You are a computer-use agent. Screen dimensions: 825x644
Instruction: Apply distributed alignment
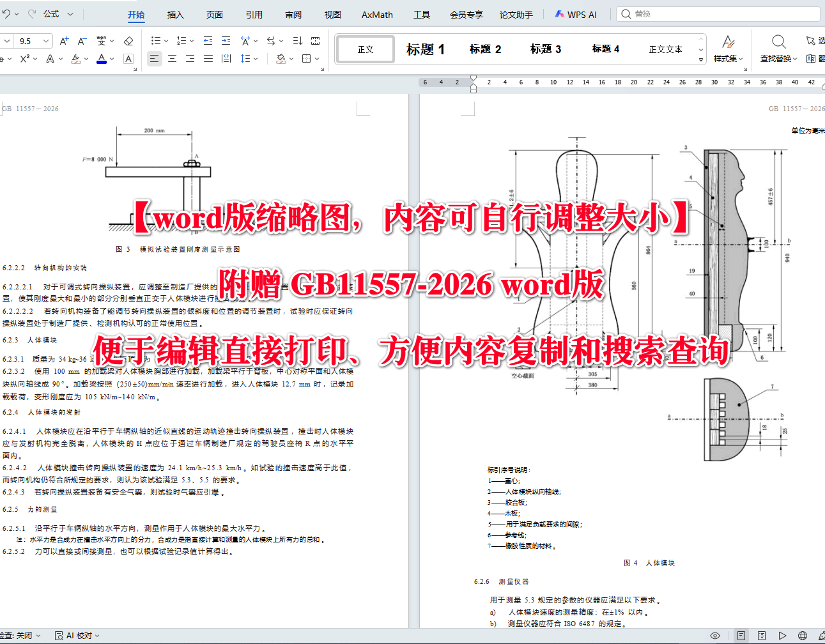pyautogui.click(x=226, y=59)
